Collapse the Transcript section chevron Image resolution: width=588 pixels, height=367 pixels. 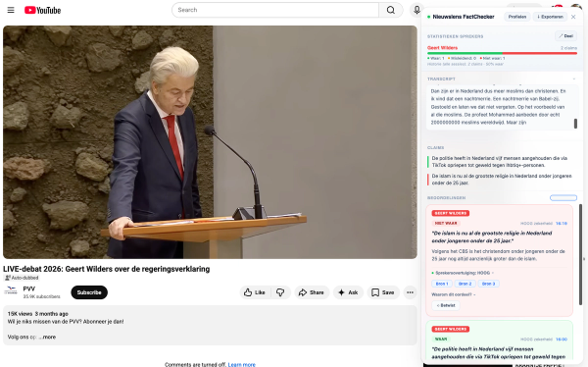(x=574, y=79)
